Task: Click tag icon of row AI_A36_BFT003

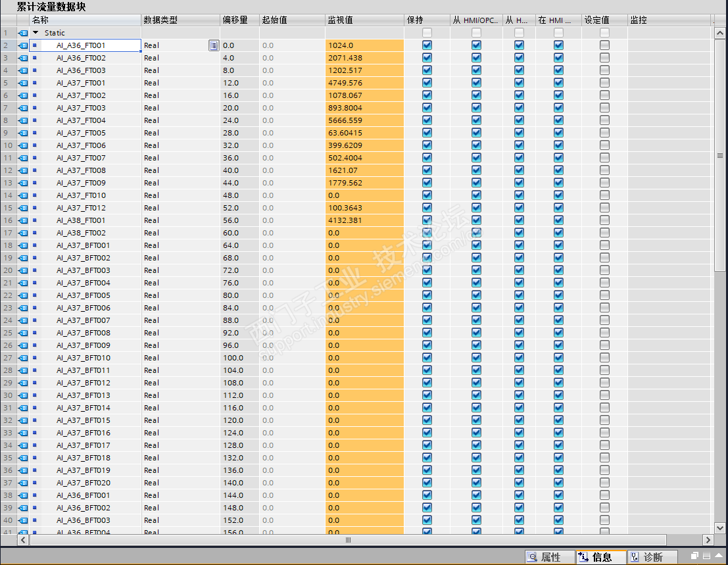Action: coord(23,520)
